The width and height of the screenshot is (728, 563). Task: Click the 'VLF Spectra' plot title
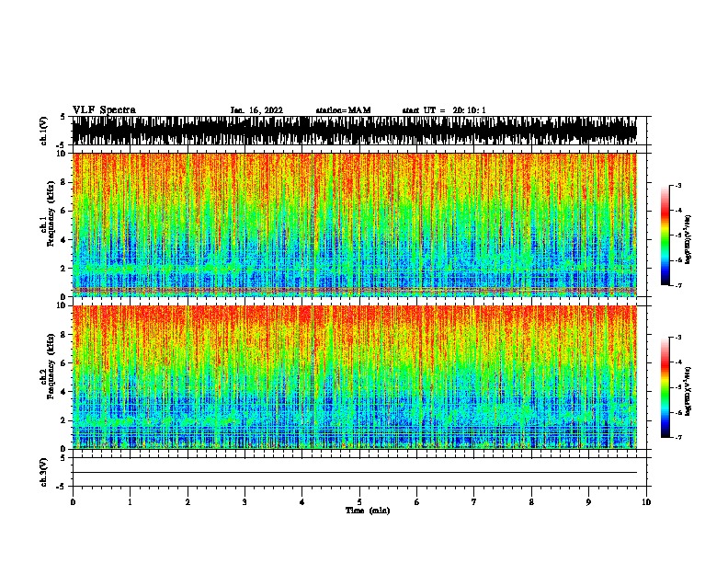104,110
